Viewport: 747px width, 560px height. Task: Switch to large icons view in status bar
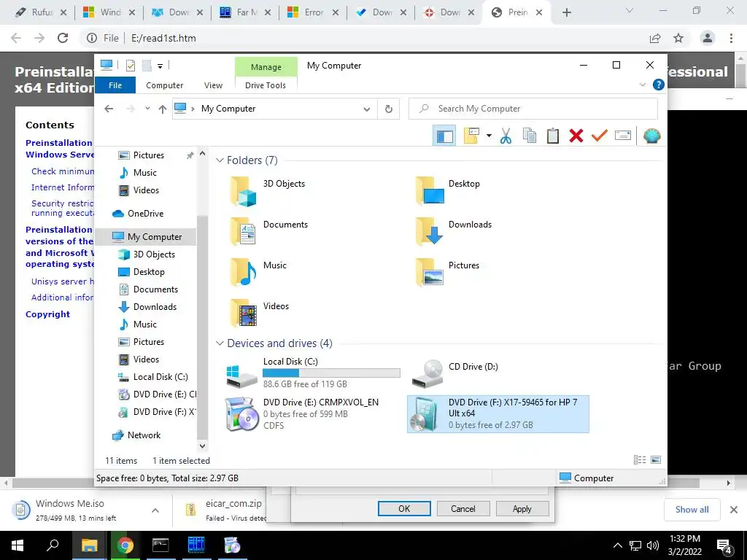[656, 460]
